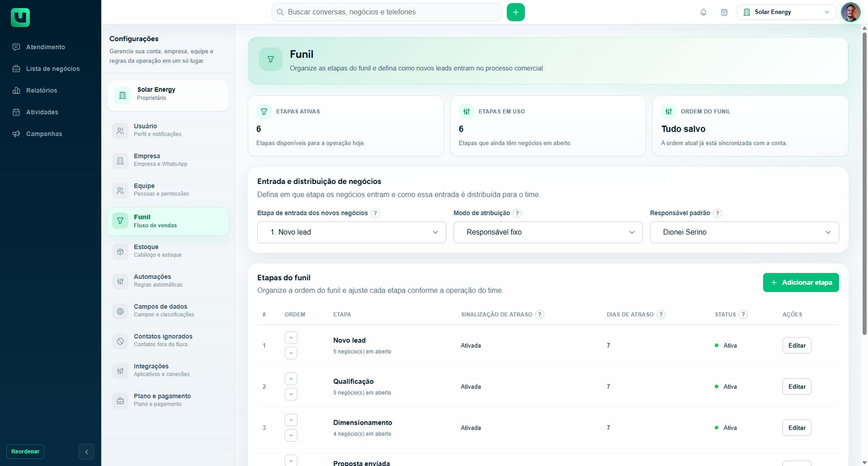868x466 pixels.
Task: Open Contatos ignorados settings section
Action: [168, 340]
